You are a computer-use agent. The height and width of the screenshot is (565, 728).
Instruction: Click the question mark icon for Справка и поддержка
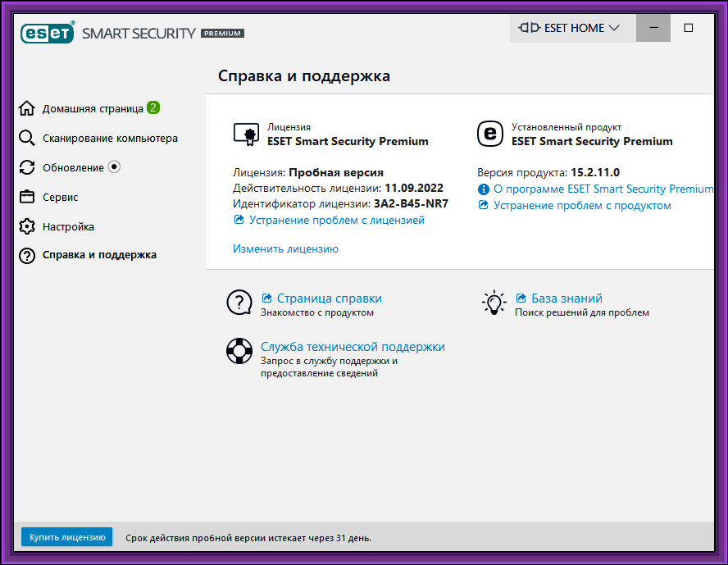(27, 256)
